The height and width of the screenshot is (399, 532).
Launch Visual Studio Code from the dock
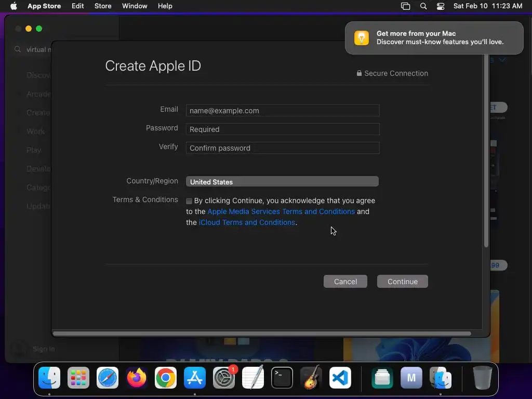(x=340, y=378)
